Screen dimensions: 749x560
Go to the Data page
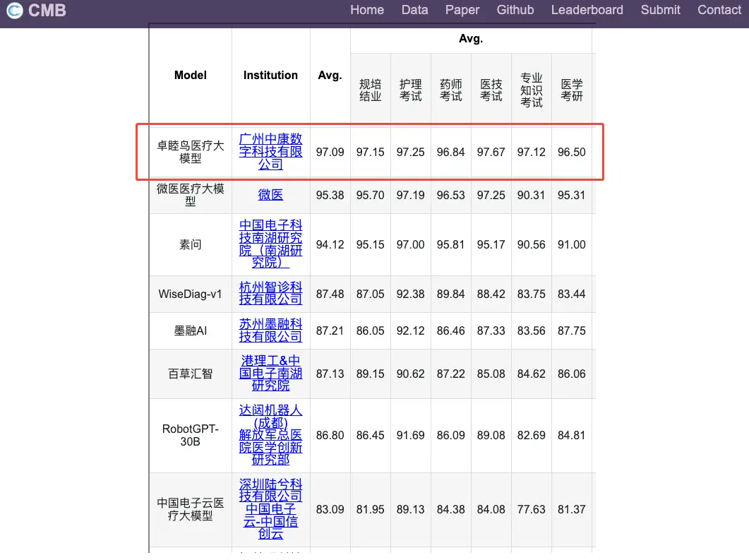coord(414,10)
